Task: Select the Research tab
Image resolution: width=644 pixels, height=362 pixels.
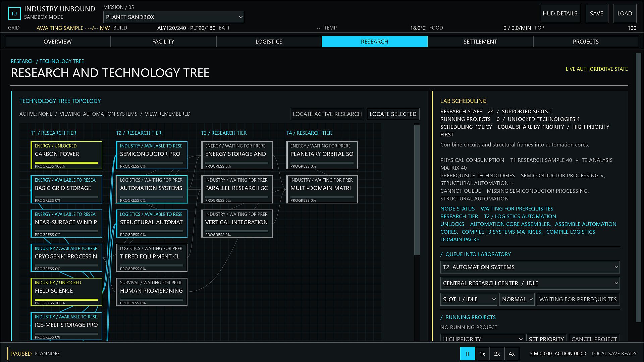Action: (375, 42)
